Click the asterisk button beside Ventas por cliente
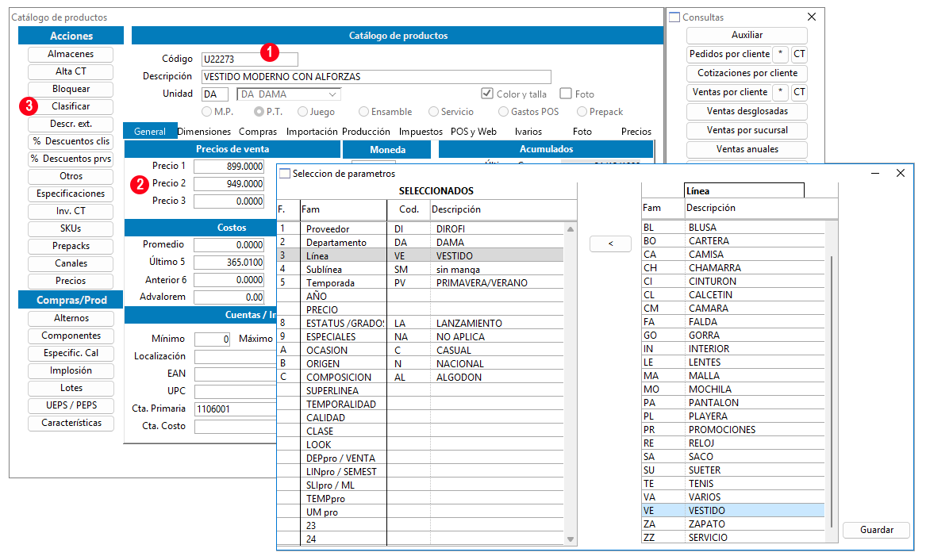The image size is (926, 560). 780,92
